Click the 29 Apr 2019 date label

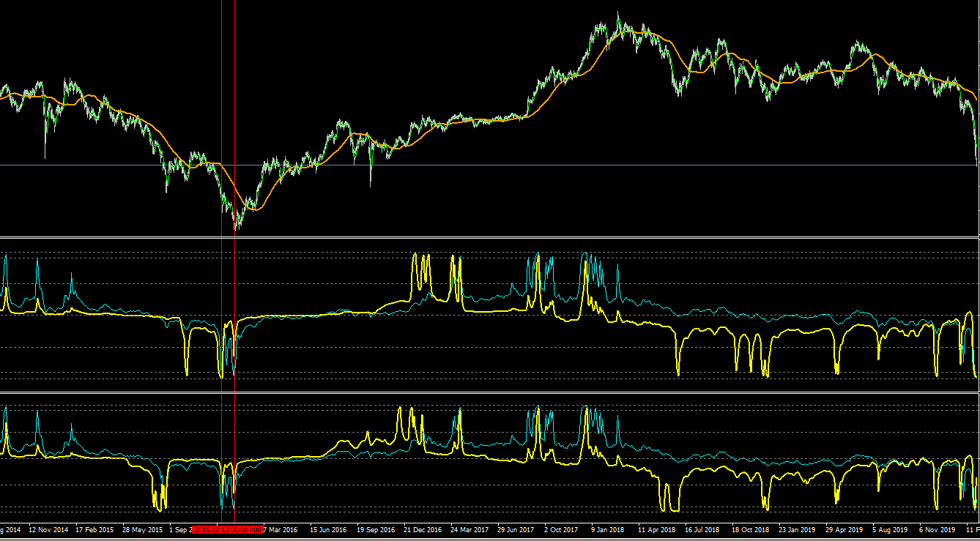tap(844, 529)
